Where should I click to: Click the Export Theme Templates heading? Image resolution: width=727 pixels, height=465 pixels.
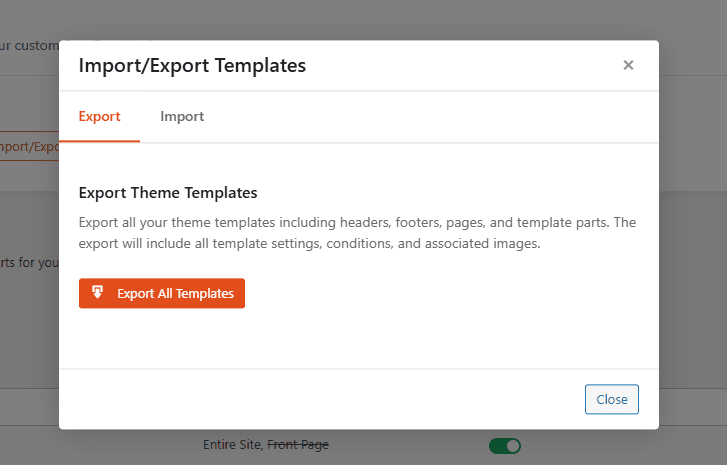pyautogui.click(x=168, y=192)
